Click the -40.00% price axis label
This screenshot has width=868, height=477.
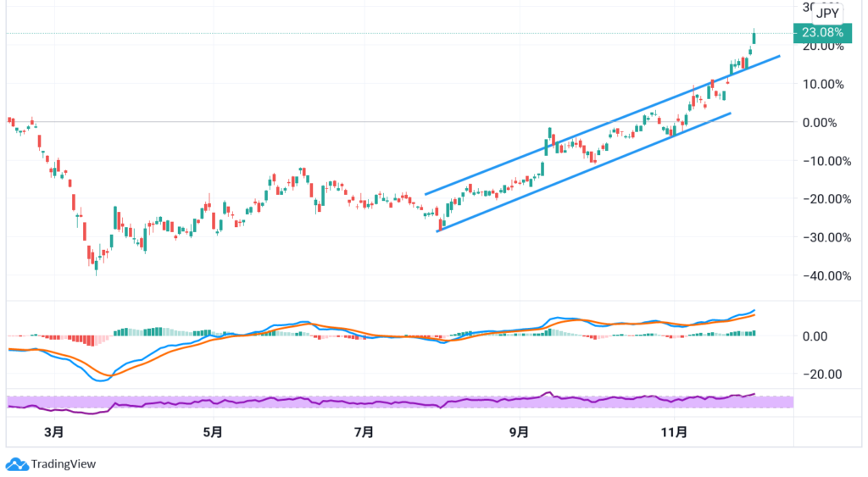[822, 276]
